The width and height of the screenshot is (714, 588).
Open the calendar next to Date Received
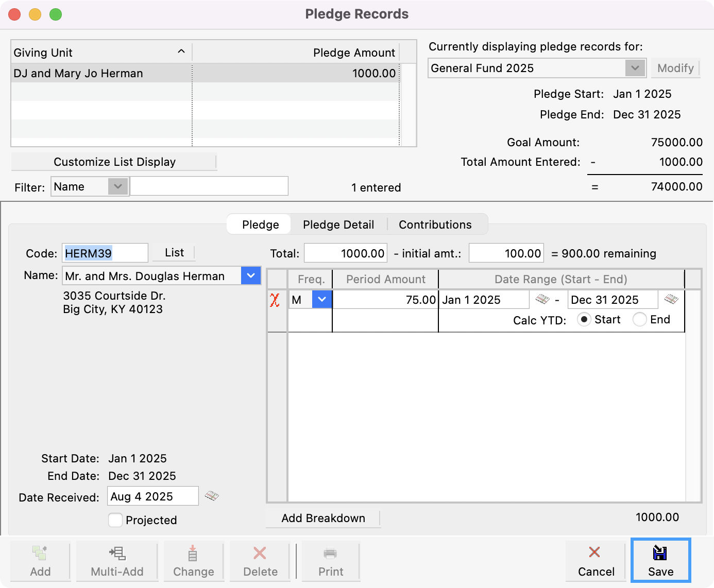[212, 496]
